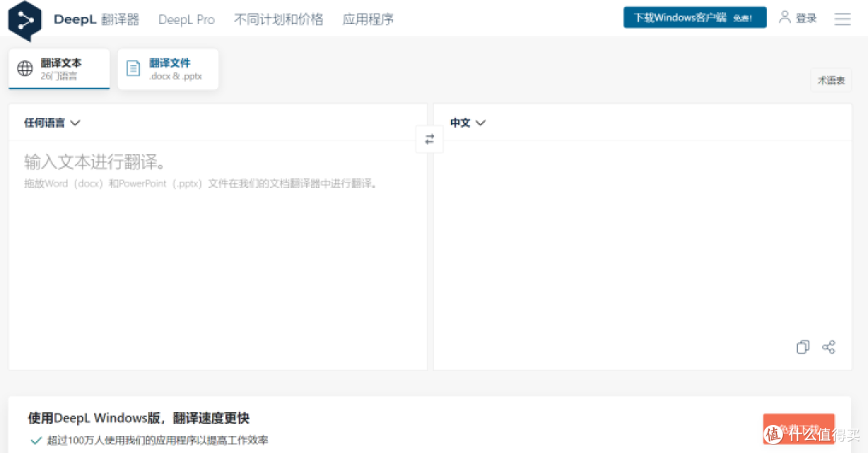868x453 pixels.
Task: Click the DeepL 翻译器 title link
Action: click(x=96, y=19)
